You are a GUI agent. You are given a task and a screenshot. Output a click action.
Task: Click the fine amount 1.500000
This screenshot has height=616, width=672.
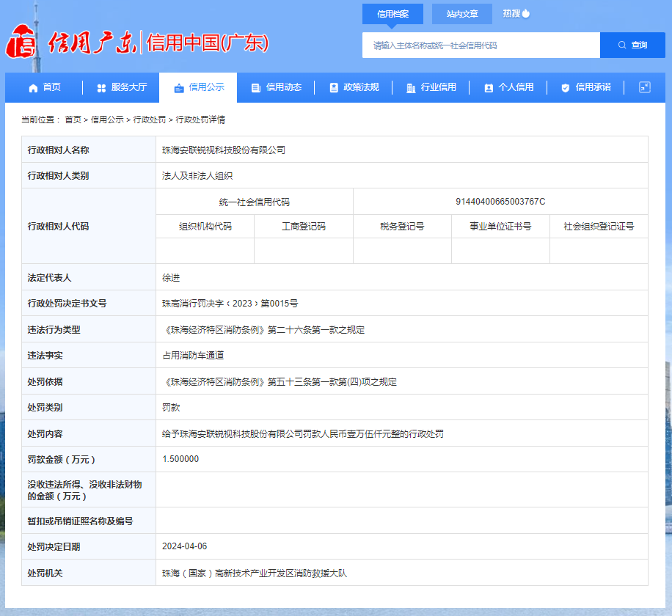[180, 459]
